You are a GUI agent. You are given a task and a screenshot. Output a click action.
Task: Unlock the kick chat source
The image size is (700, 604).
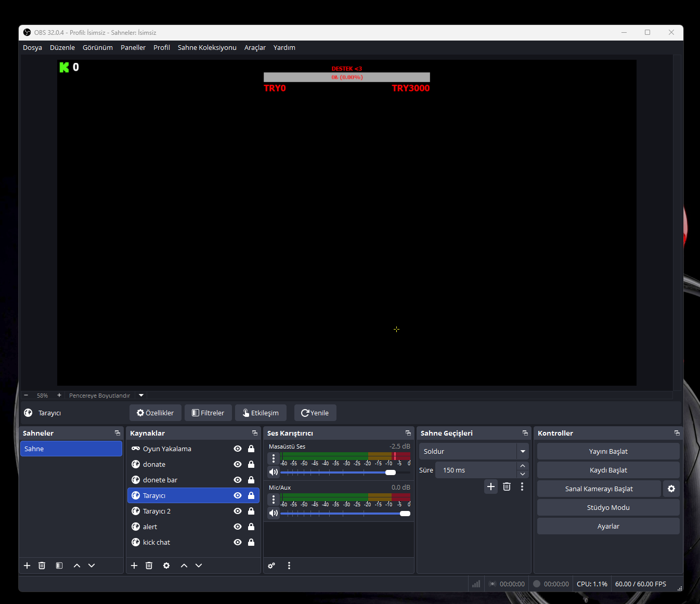251,542
